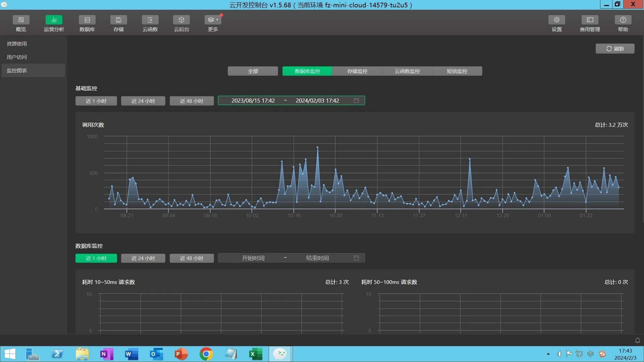Select 用户访问 in the sidebar
The width and height of the screenshot is (644, 362).
click(x=17, y=57)
